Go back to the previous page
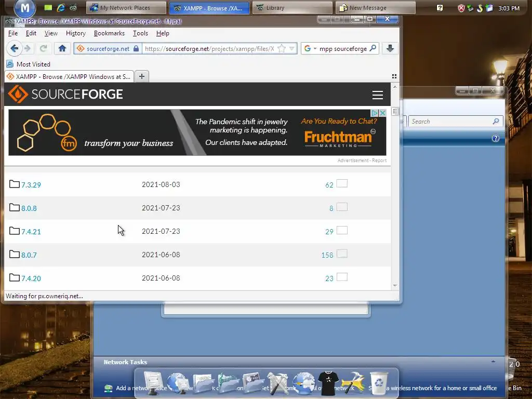Image resolution: width=532 pixels, height=399 pixels. pos(14,48)
